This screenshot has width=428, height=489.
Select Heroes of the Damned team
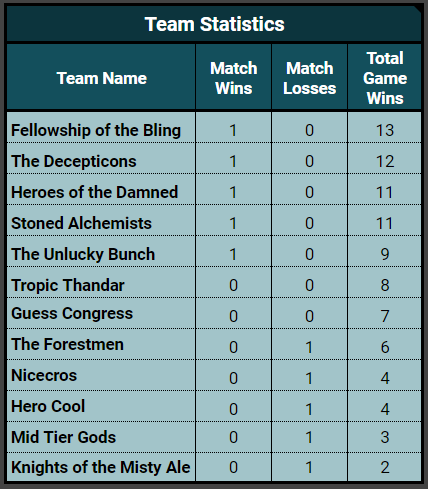[x=94, y=192]
